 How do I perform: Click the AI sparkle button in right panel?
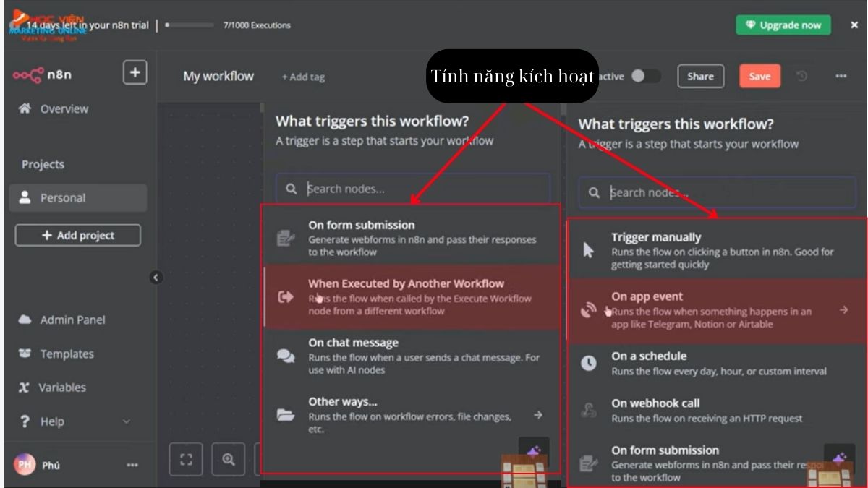click(x=839, y=458)
